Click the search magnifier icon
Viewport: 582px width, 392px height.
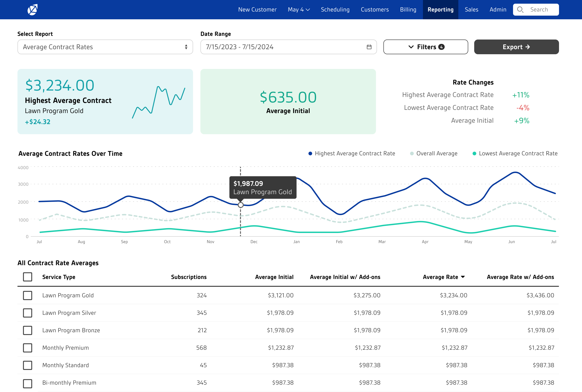click(520, 9)
